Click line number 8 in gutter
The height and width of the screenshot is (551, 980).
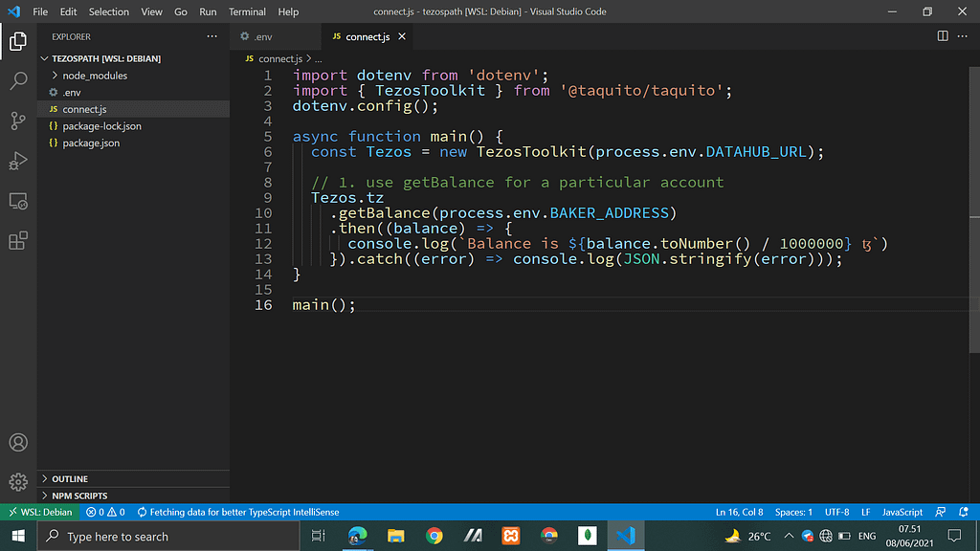(x=268, y=183)
